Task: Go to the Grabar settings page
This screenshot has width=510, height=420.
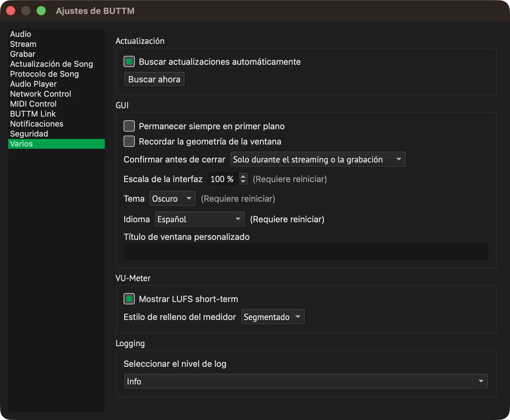Action: pos(56,54)
